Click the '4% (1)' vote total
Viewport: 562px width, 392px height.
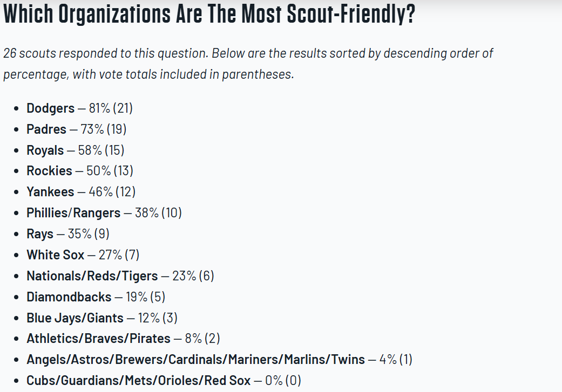coord(396,359)
